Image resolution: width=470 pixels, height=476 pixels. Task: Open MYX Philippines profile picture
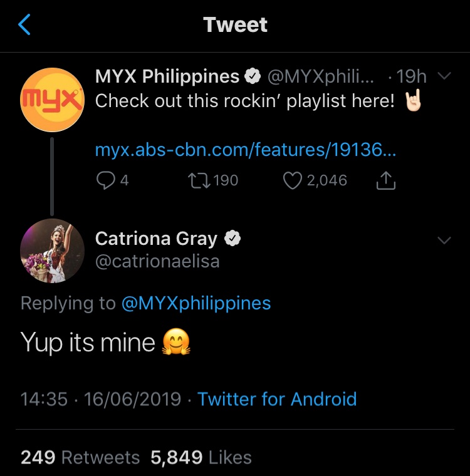tap(52, 100)
